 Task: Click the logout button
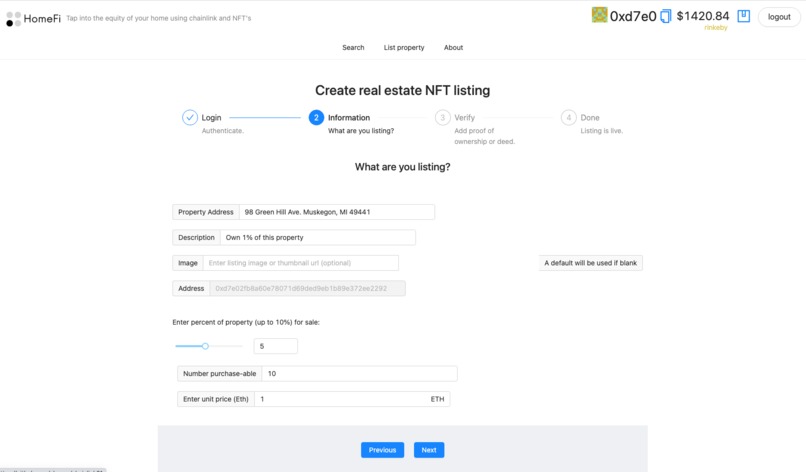point(779,17)
